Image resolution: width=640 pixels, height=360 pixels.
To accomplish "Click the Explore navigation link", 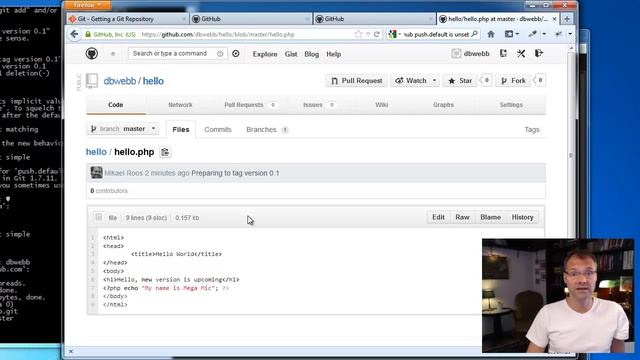I will click(x=264, y=54).
